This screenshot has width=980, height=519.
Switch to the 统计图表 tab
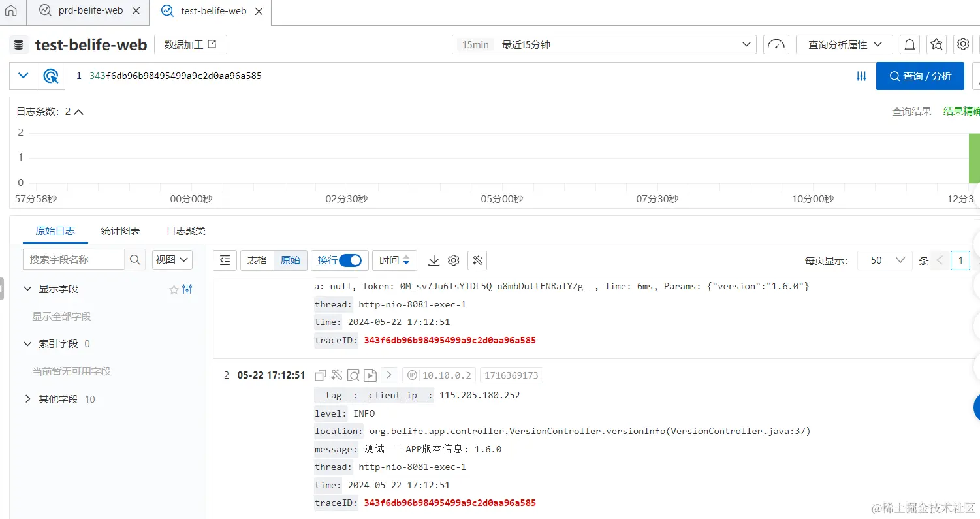point(120,230)
